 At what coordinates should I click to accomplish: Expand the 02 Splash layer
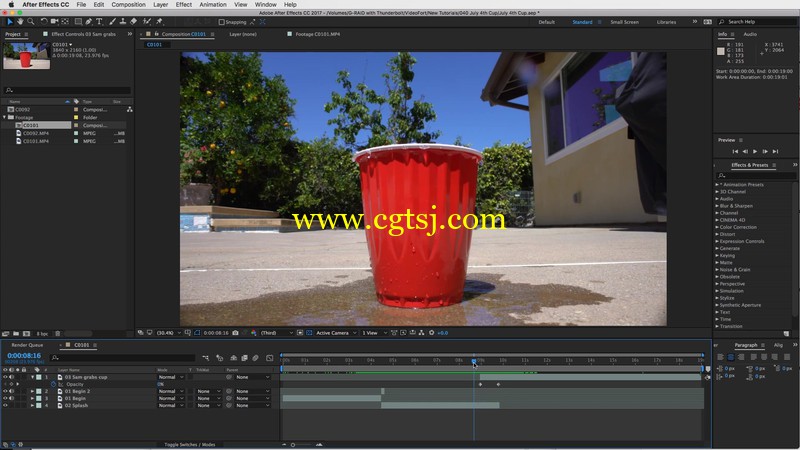coord(32,406)
